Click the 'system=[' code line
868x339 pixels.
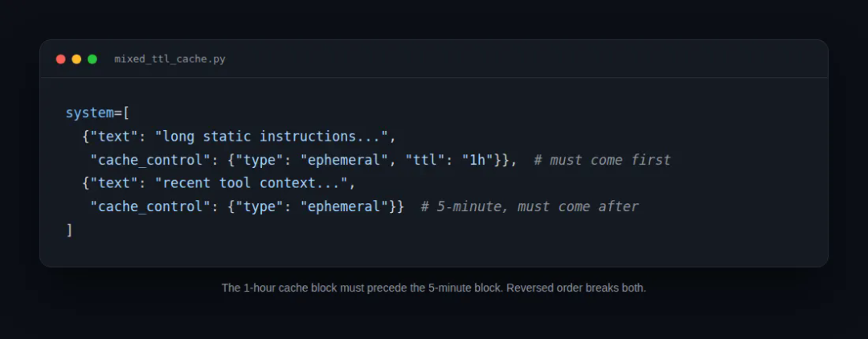pyautogui.click(x=97, y=112)
